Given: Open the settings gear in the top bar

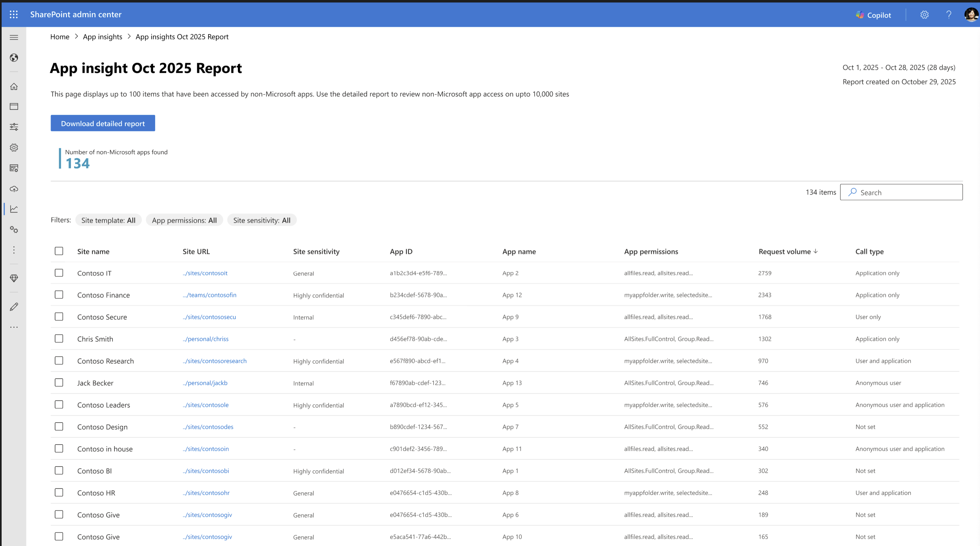Looking at the screenshot, I should tap(924, 15).
